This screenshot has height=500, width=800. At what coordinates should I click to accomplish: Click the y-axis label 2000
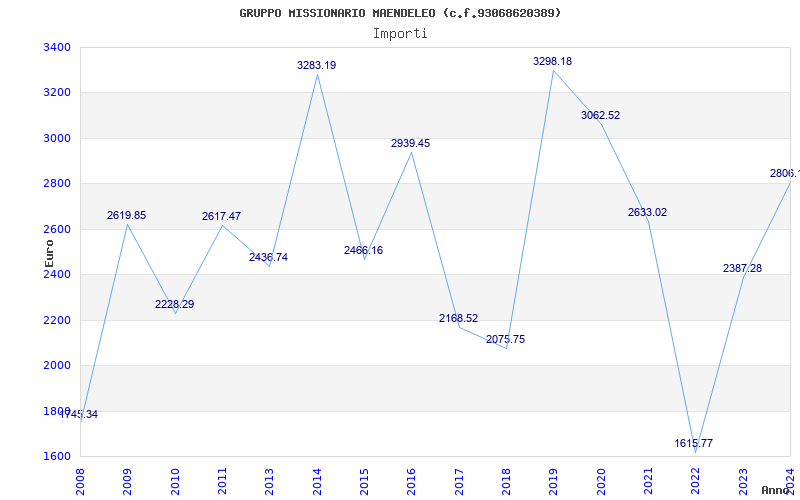click(x=57, y=366)
